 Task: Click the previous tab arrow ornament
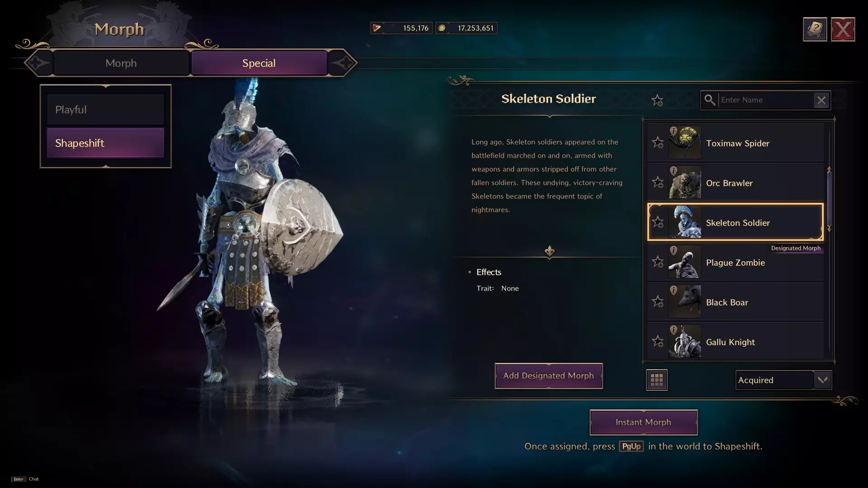click(x=38, y=63)
